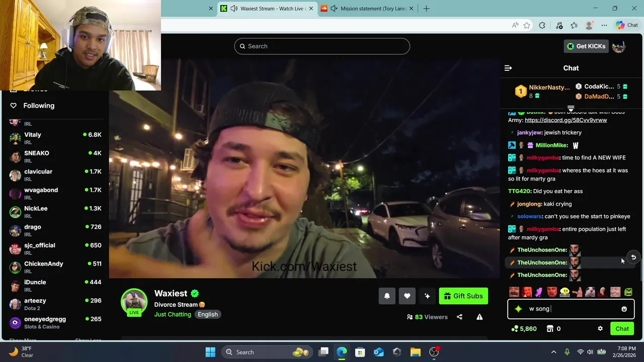The width and height of the screenshot is (644, 362).
Task: Open Edge Settings and more ellipsis
Action: pyautogui.click(x=604, y=25)
